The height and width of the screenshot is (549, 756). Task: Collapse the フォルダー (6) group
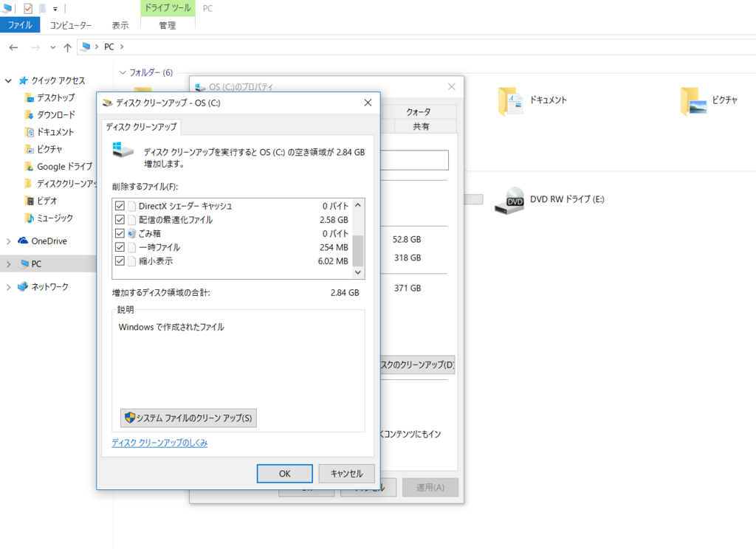pyautogui.click(x=123, y=72)
